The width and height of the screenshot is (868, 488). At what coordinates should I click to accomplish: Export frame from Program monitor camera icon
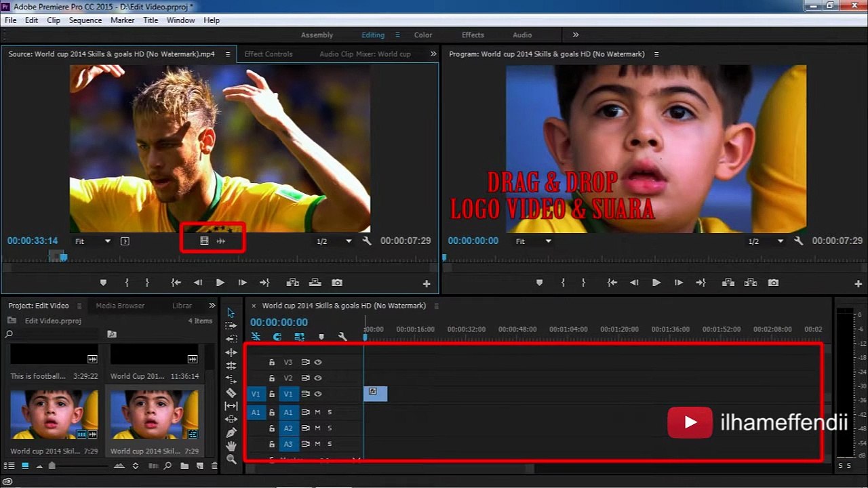click(x=773, y=283)
